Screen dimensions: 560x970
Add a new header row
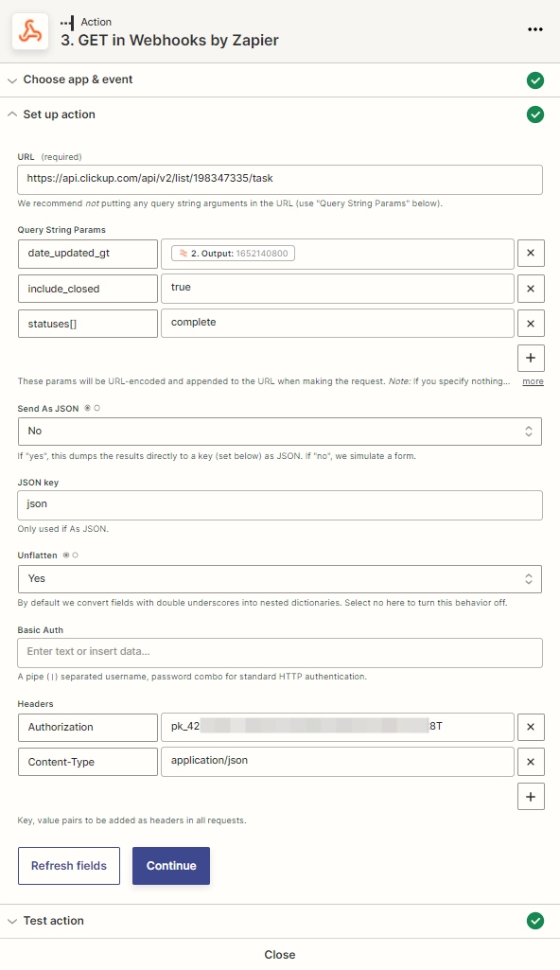[531, 797]
